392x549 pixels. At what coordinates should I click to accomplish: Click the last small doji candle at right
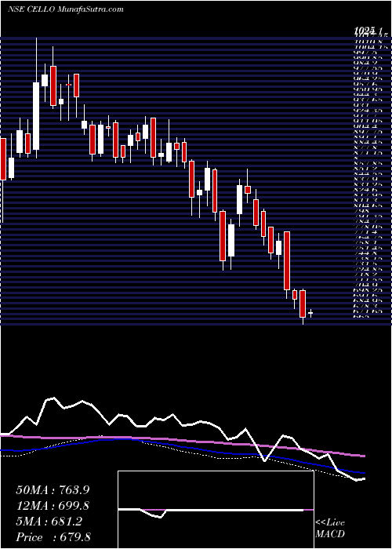point(310,313)
